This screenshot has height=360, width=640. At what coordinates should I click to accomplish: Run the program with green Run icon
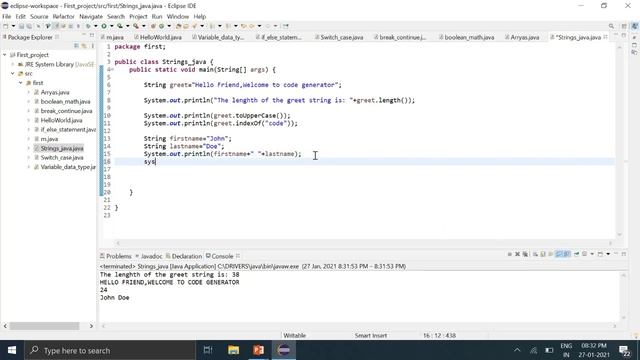point(104,26)
